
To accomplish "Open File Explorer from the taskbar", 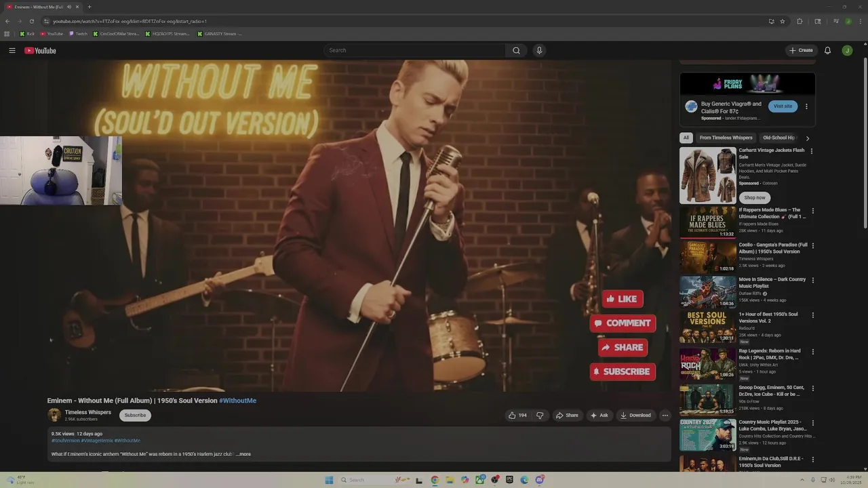I will tap(450, 480).
